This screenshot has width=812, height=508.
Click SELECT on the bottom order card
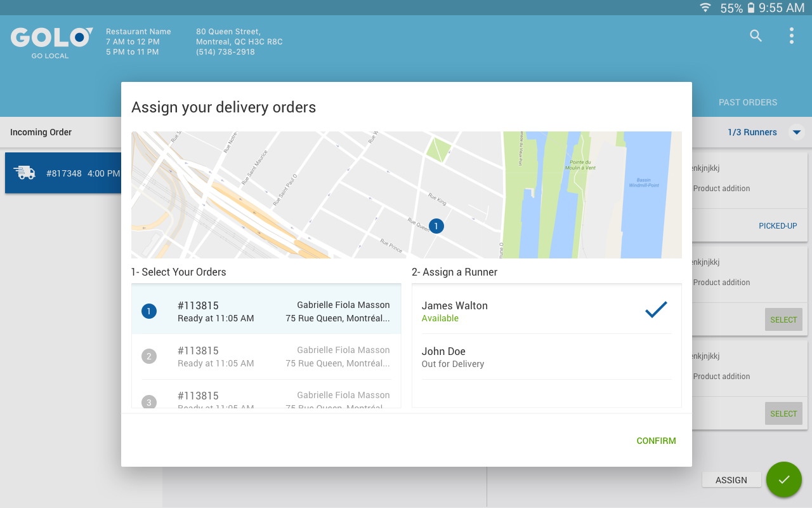pos(783,413)
